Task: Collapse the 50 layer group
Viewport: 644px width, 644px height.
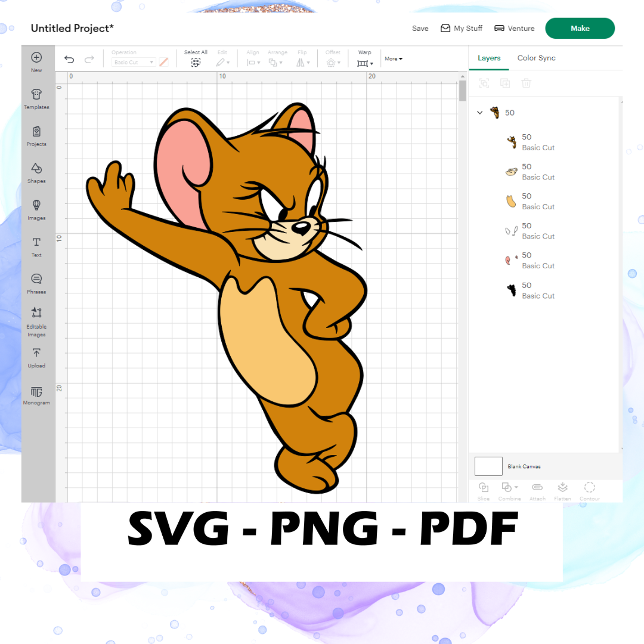Action: point(479,112)
